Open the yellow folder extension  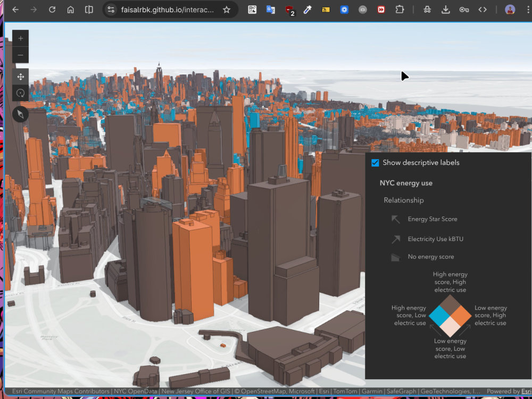pos(326,10)
